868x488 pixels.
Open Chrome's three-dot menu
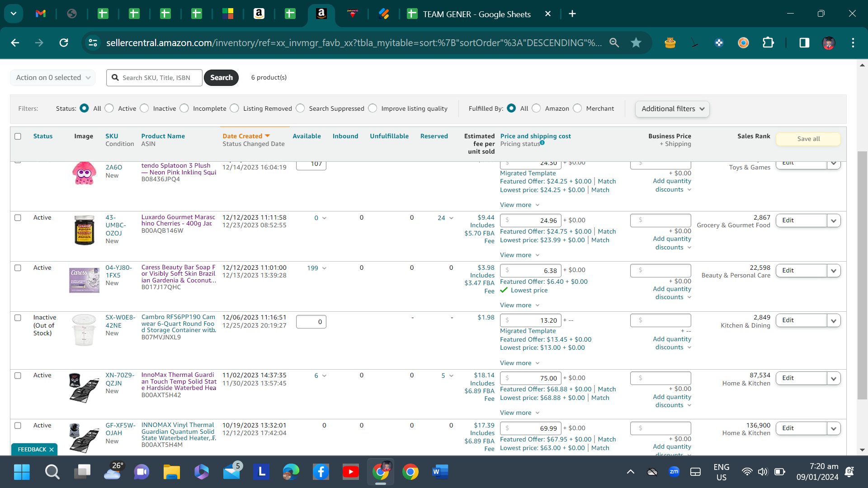coord(853,42)
